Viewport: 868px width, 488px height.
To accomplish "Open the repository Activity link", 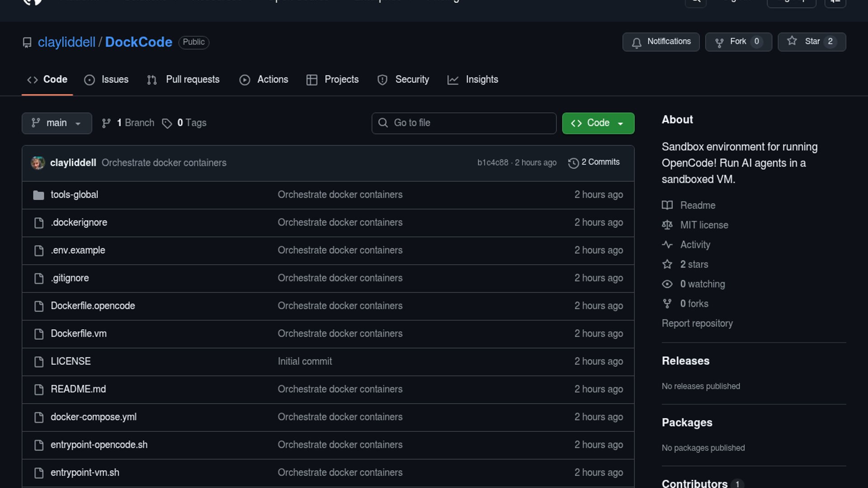I will click(x=695, y=245).
